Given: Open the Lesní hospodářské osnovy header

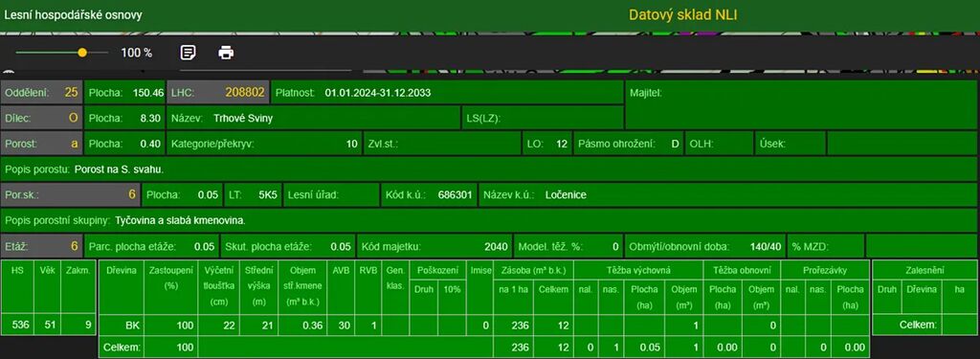Looking at the screenshot, I should (73, 15).
